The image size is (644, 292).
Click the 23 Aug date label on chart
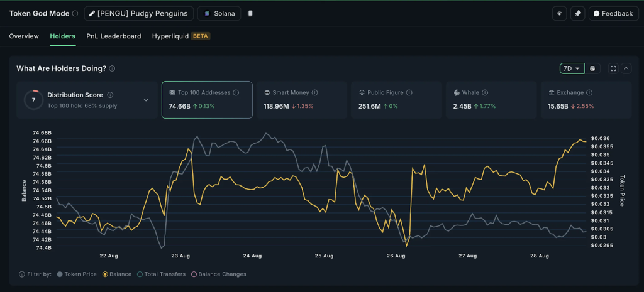(180, 256)
